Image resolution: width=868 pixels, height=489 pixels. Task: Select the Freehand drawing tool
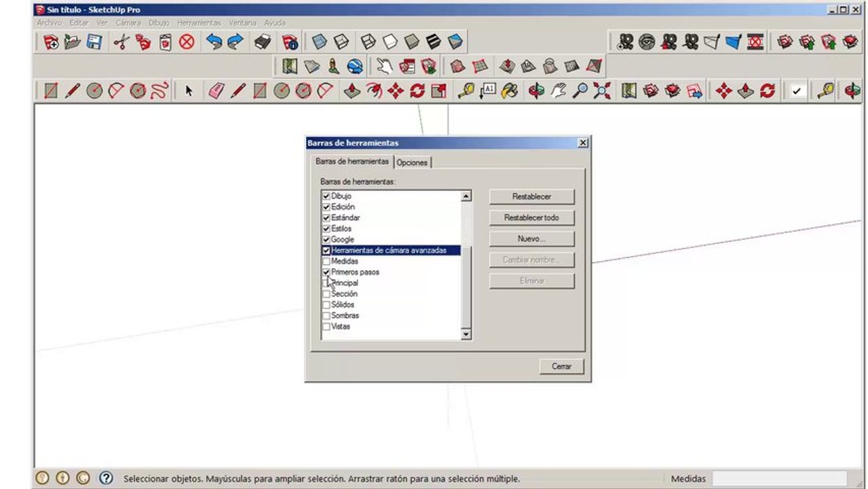coord(159,90)
